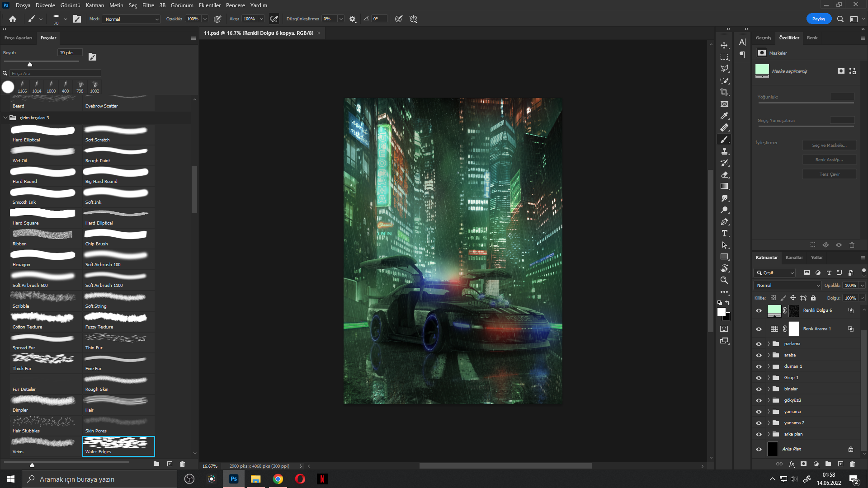868x488 pixels.
Task: Open the layer filter Çeşit dropdown
Action: 774,273
